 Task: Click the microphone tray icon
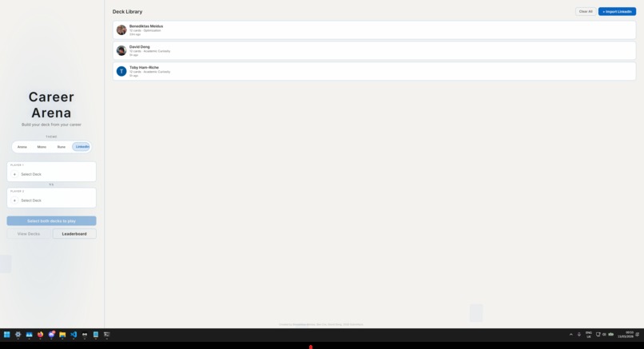click(579, 335)
